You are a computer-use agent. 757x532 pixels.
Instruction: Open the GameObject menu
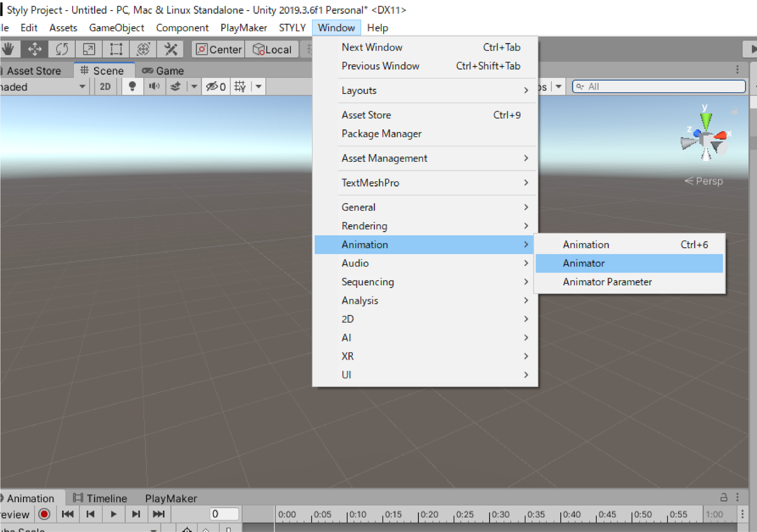(x=117, y=28)
